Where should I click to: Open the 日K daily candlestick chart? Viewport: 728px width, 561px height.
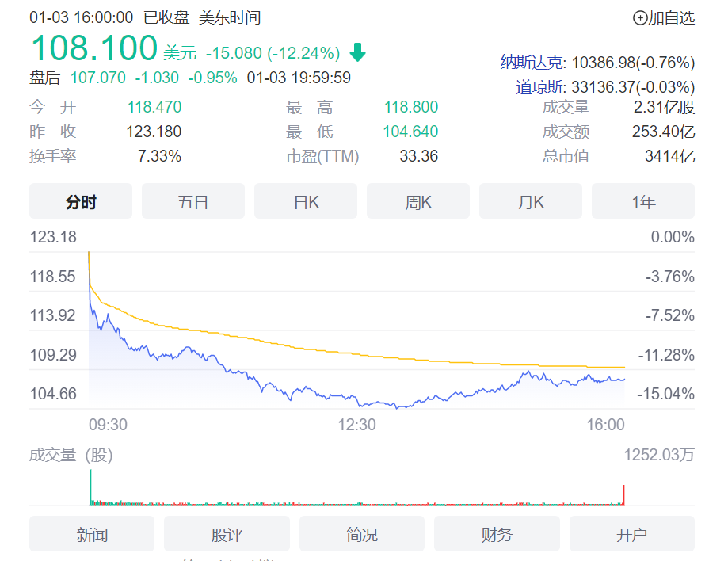pos(305,201)
